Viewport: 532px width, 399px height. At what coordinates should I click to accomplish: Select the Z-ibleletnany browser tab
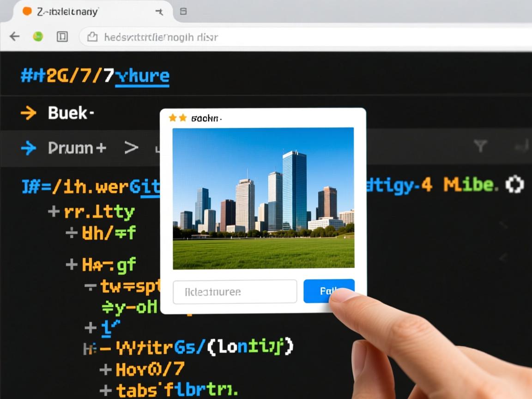pyautogui.click(x=67, y=12)
